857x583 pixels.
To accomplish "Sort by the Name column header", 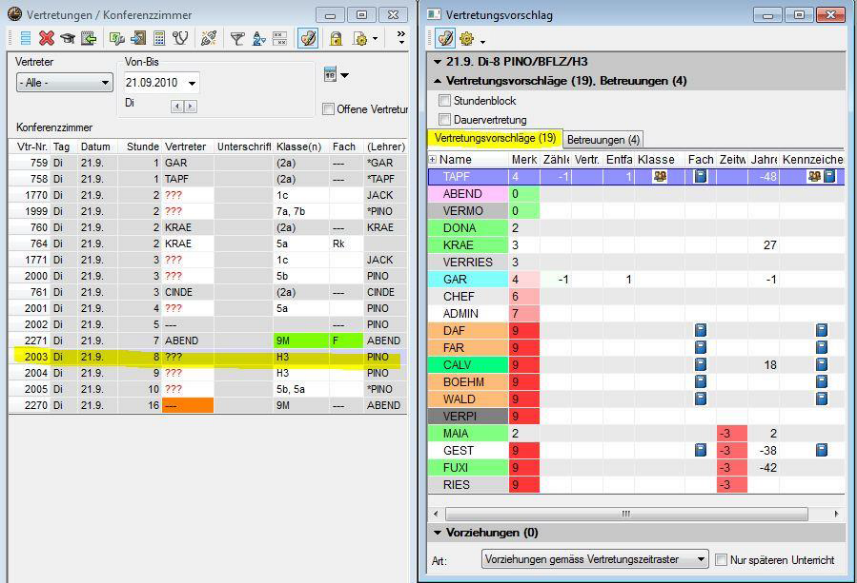I will coord(470,159).
